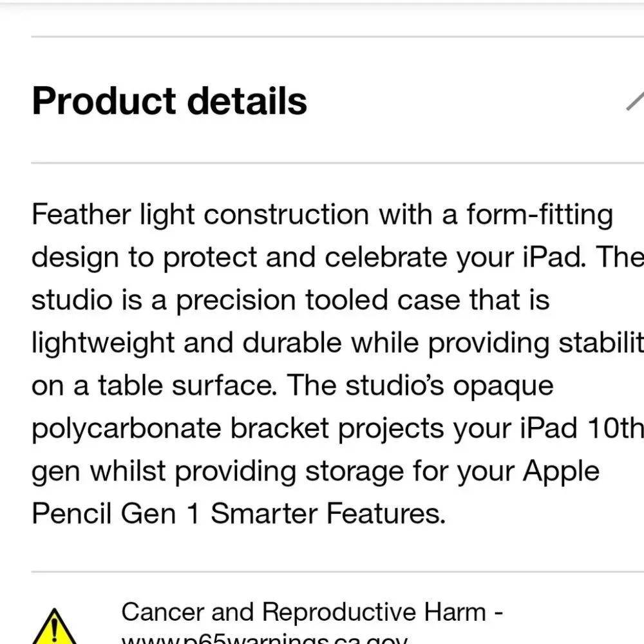The height and width of the screenshot is (644, 644).
Task: Click the yellow warning triangle icon
Action: 54,627
